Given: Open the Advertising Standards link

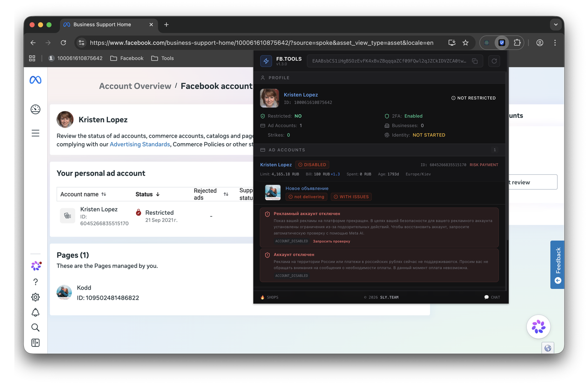Looking at the screenshot, I should tap(140, 144).
